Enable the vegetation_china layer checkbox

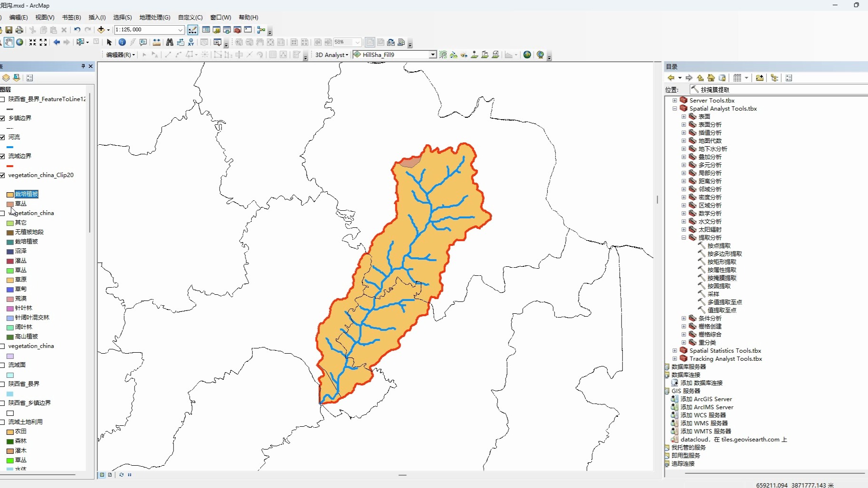[x=2, y=213]
